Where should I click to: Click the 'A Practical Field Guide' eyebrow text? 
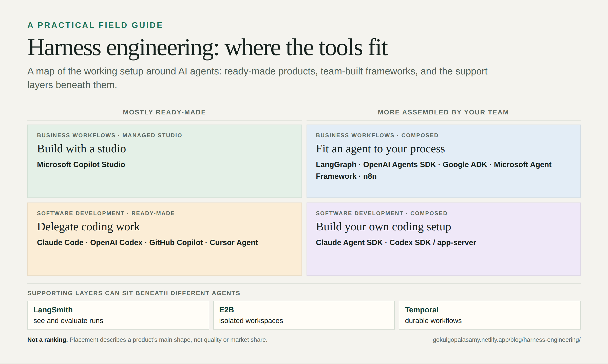(x=95, y=25)
